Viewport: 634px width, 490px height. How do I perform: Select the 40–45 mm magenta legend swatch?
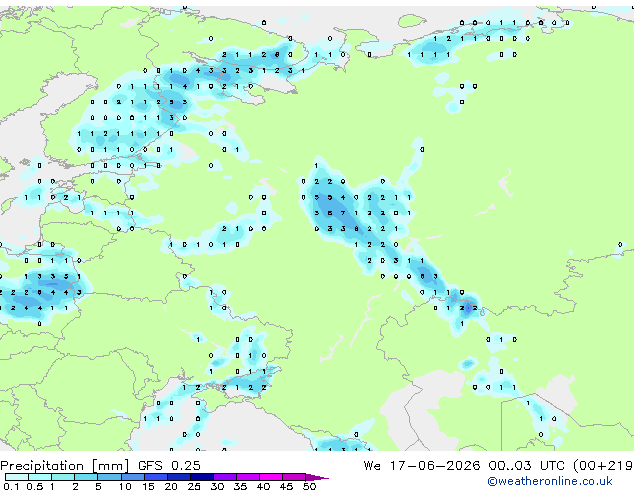(271, 477)
